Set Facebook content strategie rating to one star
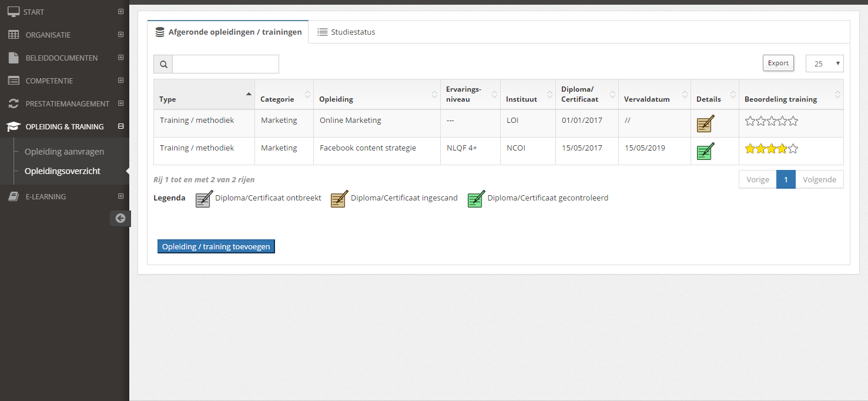 tap(750, 149)
